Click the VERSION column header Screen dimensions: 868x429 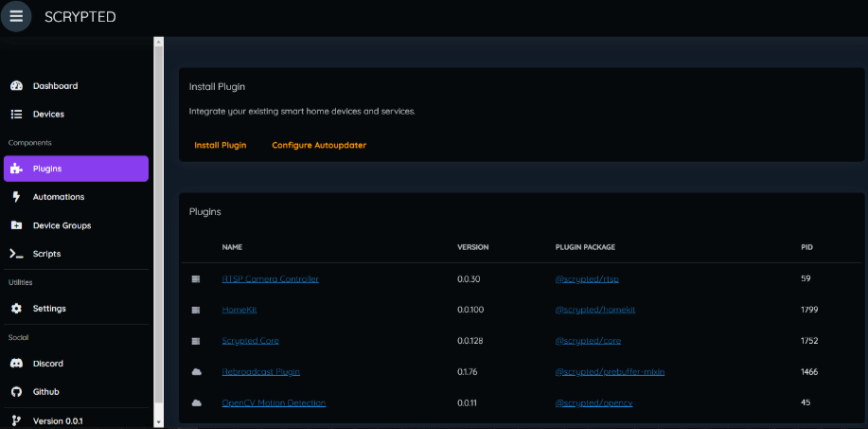pyautogui.click(x=472, y=247)
